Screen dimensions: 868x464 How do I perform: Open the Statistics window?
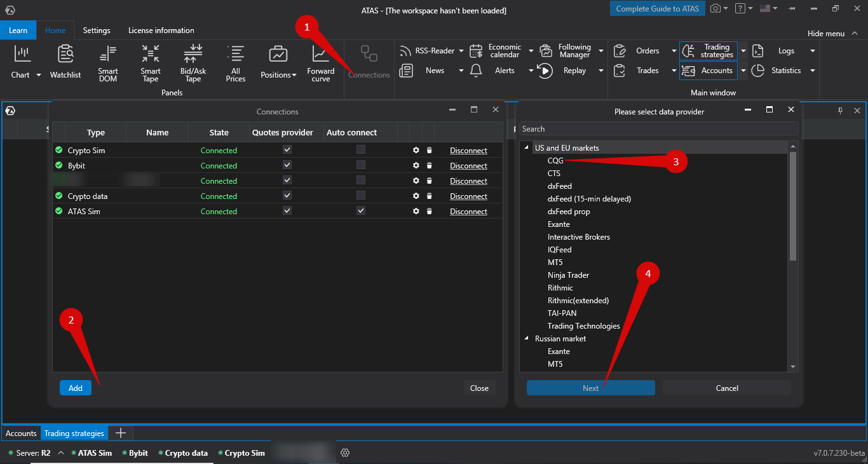tap(778, 71)
